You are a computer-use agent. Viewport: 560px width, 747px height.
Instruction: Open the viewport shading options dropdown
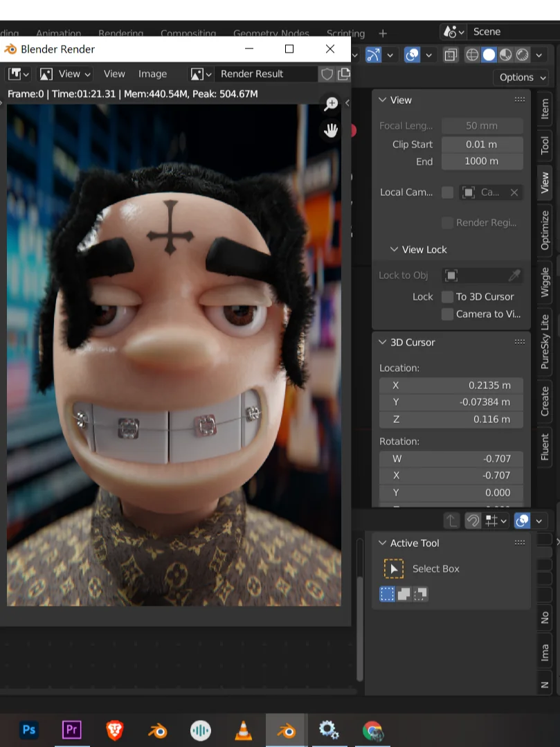[x=539, y=55]
